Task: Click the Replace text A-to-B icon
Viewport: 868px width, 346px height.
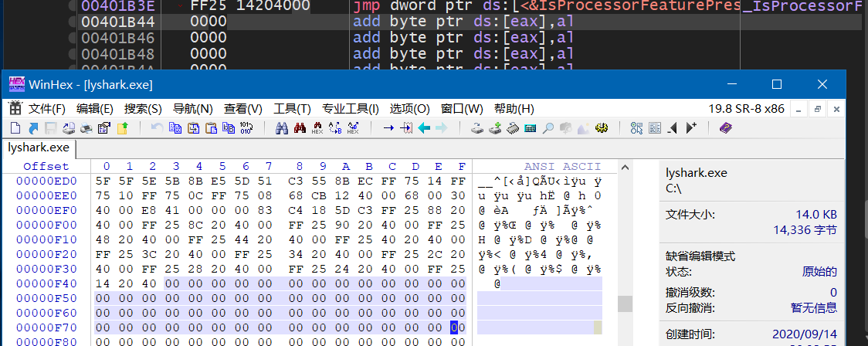Action: point(335,128)
